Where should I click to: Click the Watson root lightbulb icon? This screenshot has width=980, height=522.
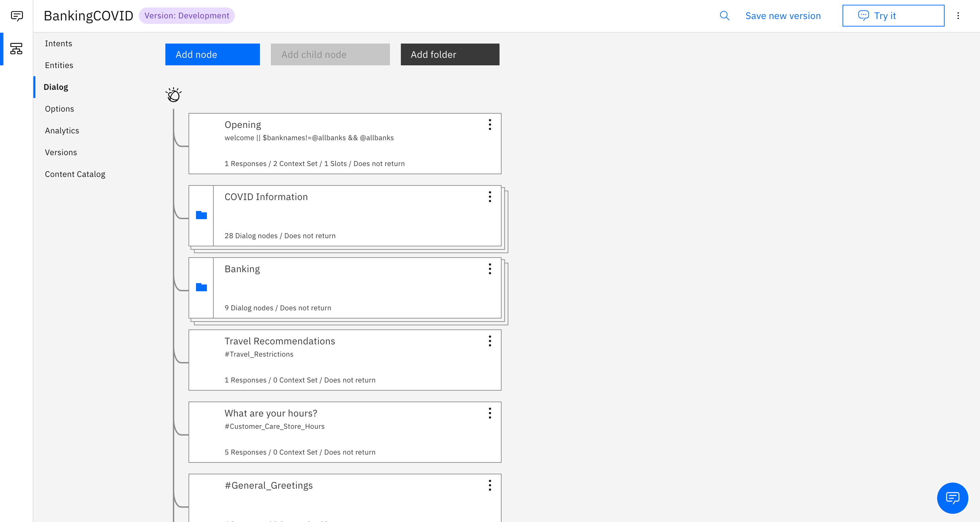(x=174, y=95)
